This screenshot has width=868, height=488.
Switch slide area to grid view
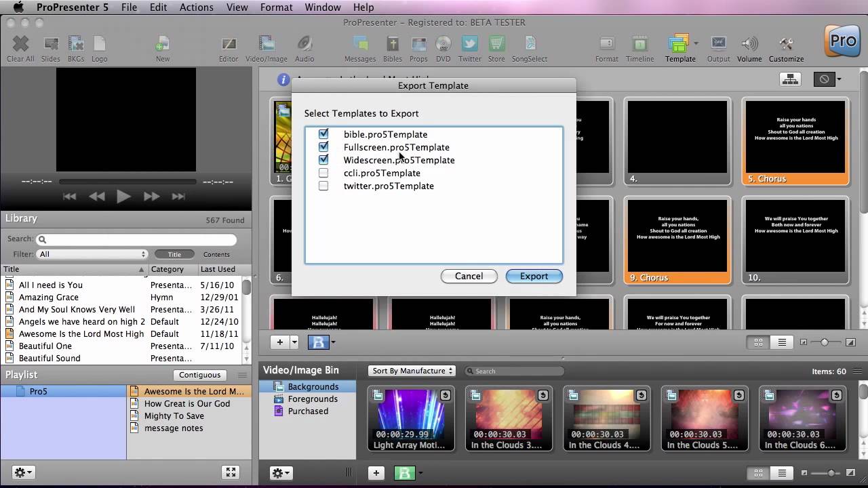tap(759, 342)
